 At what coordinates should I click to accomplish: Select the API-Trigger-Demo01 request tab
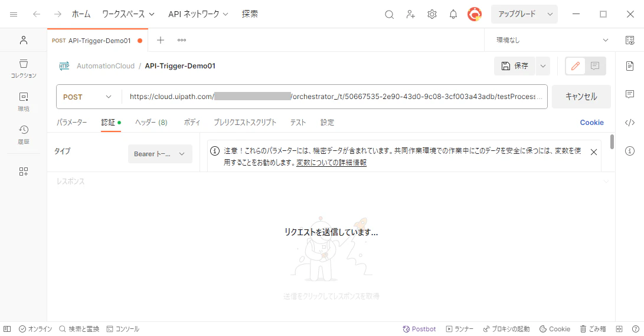coord(97,41)
